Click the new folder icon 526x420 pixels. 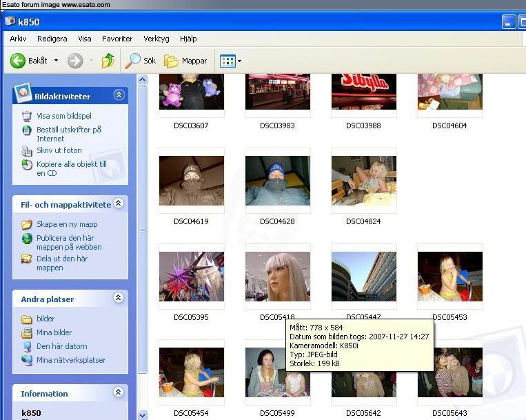click(x=27, y=224)
